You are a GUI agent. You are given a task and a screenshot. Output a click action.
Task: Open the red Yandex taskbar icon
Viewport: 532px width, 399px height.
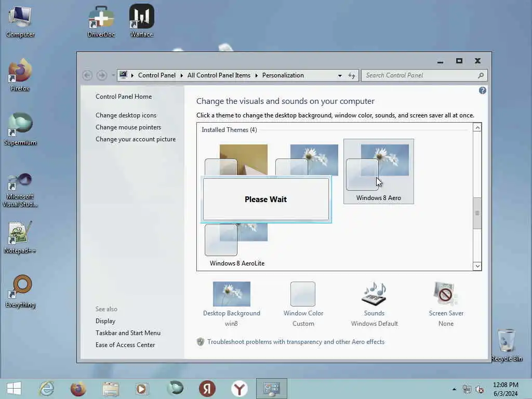pyautogui.click(x=207, y=389)
